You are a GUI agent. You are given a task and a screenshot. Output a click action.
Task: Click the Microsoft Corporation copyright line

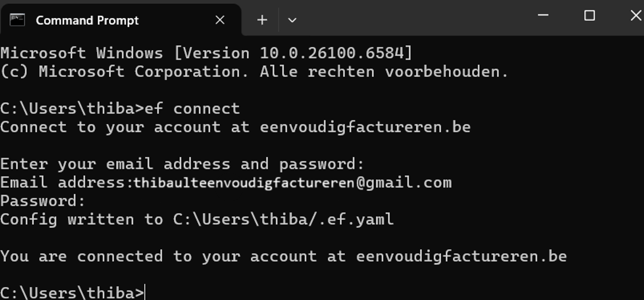[x=254, y=72]
